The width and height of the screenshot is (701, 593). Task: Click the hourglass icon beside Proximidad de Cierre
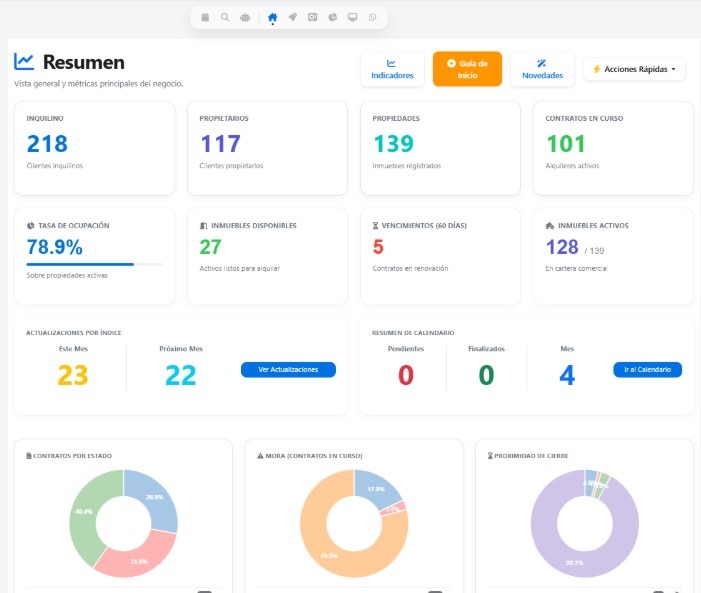[x=490, y=456]
